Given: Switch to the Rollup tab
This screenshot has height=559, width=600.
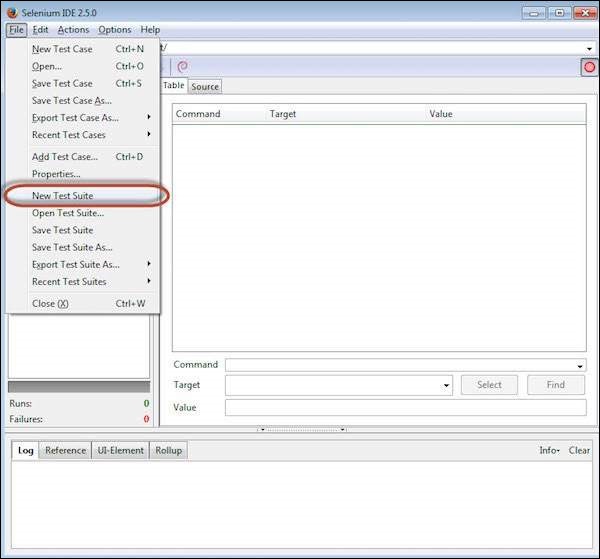Looking at the screenshot, I should [168, 450].
